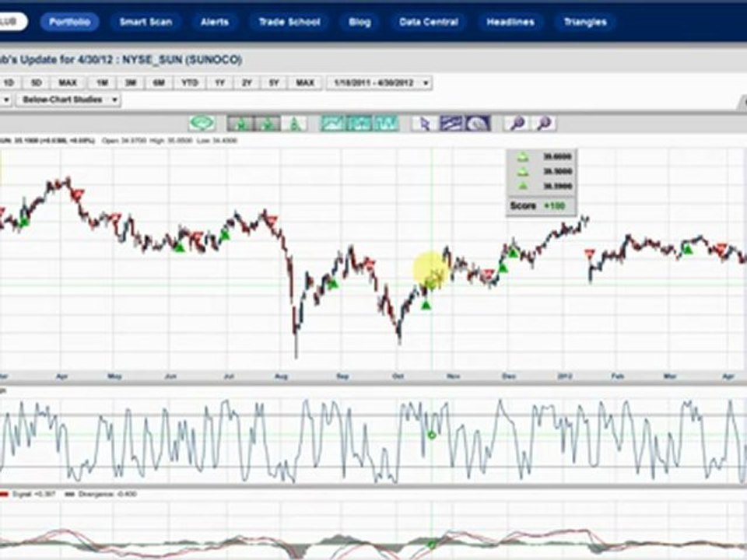Click the Score +100 readout
The image size is (747, 560).
coord(538,206)
